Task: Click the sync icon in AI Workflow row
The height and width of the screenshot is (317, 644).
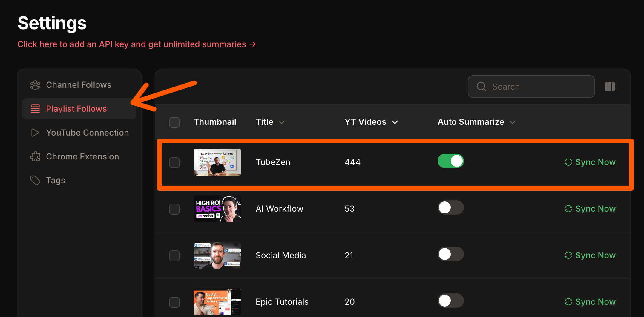Action: 568,209
